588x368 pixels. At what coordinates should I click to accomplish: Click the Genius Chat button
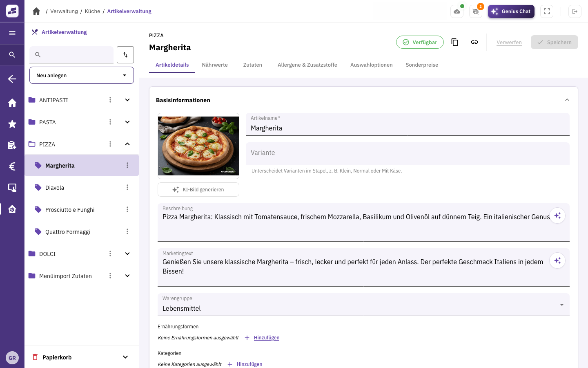click(511, 11)
